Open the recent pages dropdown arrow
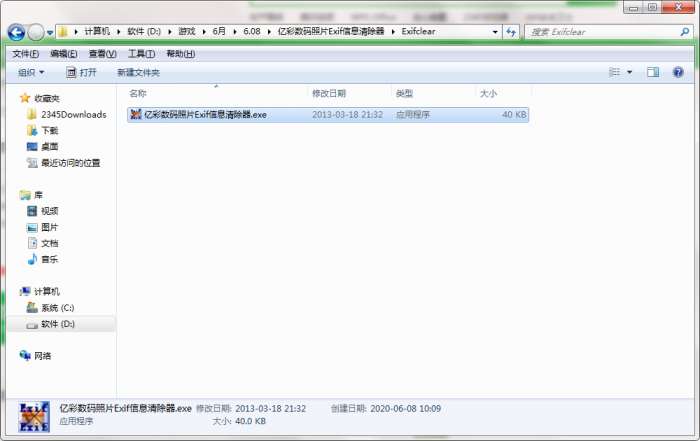 point(50,33)
